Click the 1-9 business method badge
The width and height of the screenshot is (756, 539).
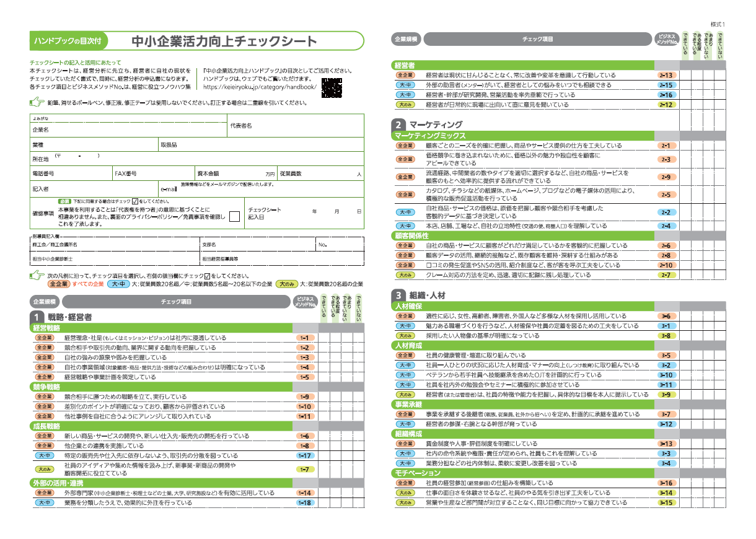click(304, 397)
